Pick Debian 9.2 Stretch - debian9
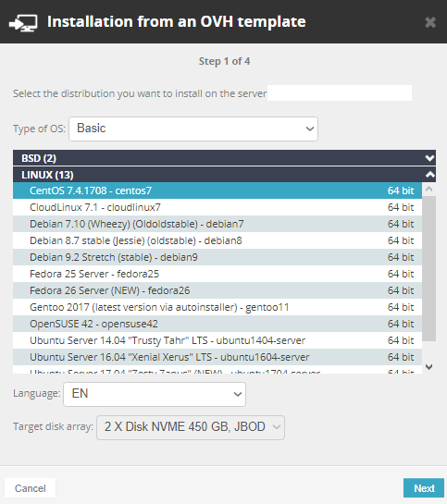This screenshot has width=447, height=504. coord(217,257)
